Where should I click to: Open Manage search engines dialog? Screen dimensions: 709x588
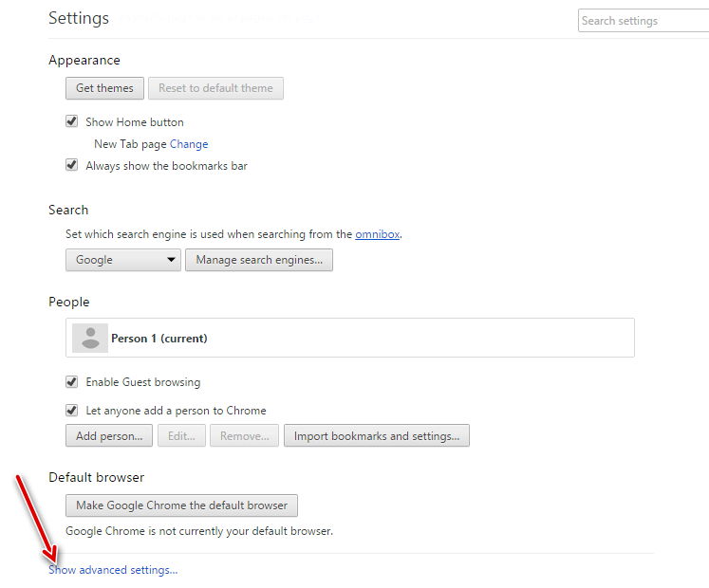[258, 260]
